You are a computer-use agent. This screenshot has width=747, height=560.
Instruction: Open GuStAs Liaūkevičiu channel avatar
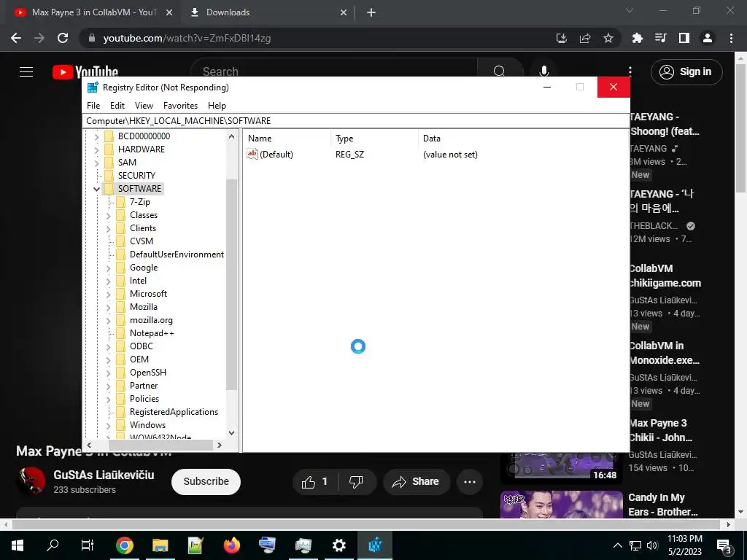click(x=31, y=481)
